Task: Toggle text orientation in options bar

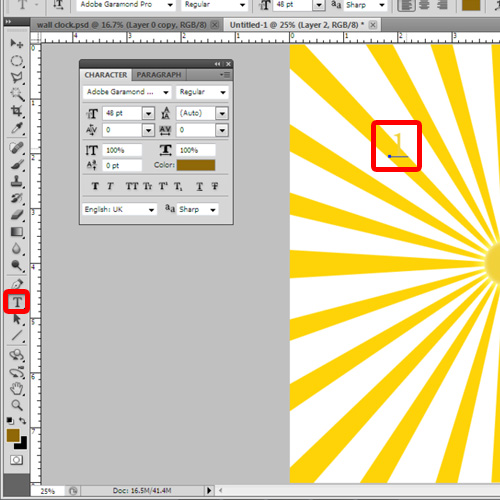Action: 58,5
